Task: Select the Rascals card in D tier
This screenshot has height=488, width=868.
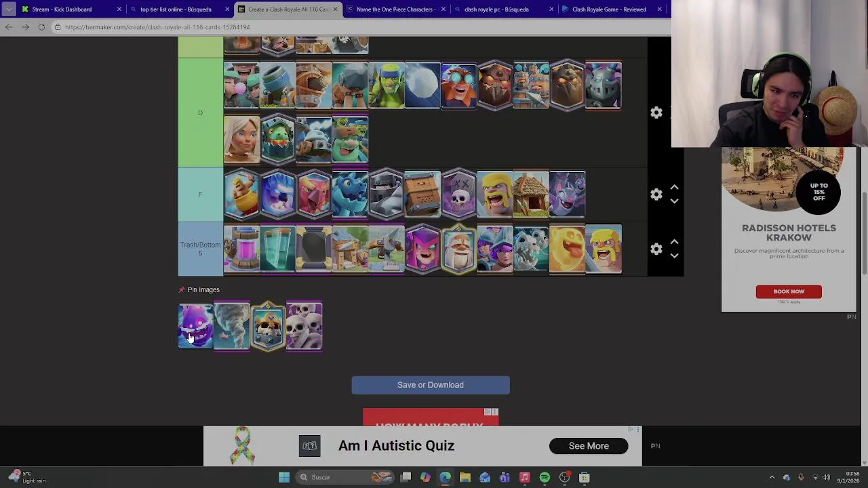Action: pyautogui.click(x=241, y=85)
